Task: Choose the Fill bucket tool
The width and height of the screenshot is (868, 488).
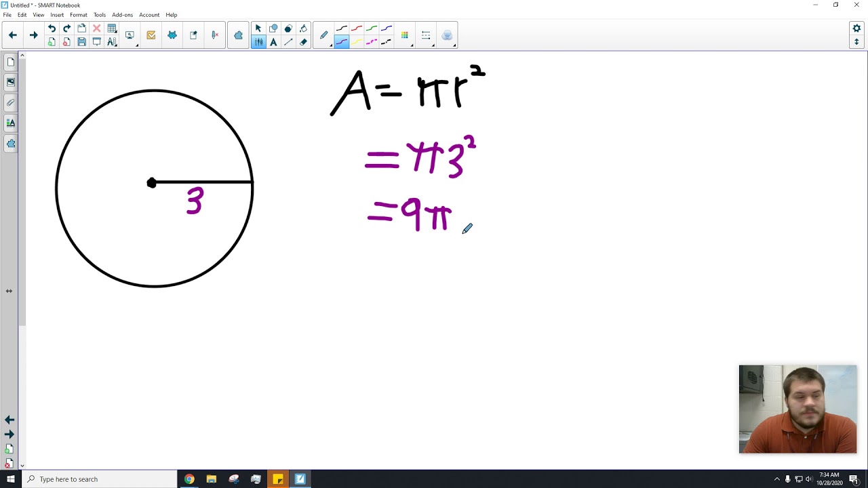Action: (x=303, y=28)
